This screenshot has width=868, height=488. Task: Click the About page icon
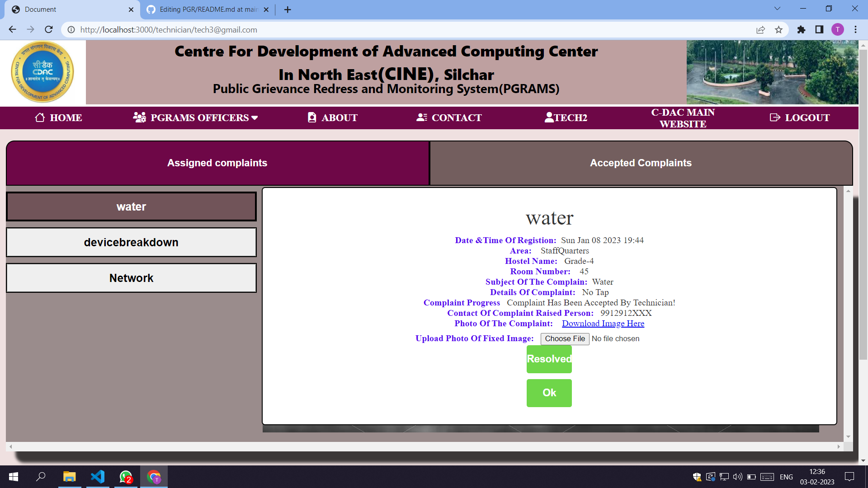point(312,117)
